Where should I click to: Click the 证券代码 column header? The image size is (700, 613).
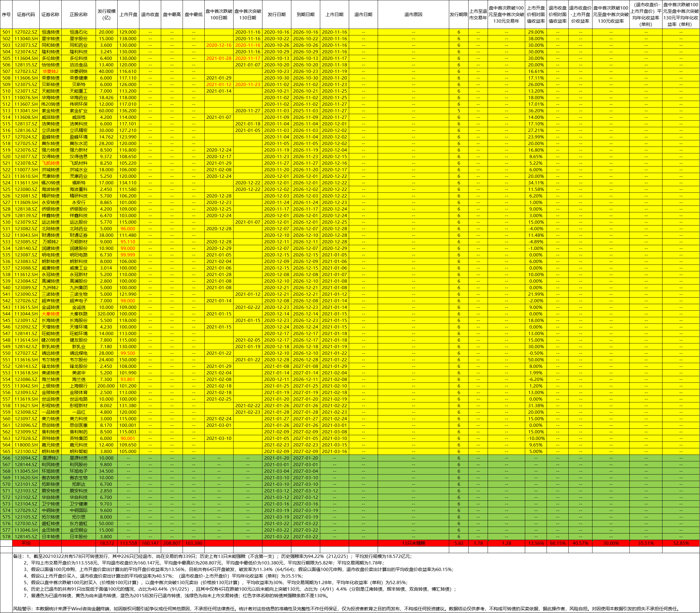[x=26, y=14]
